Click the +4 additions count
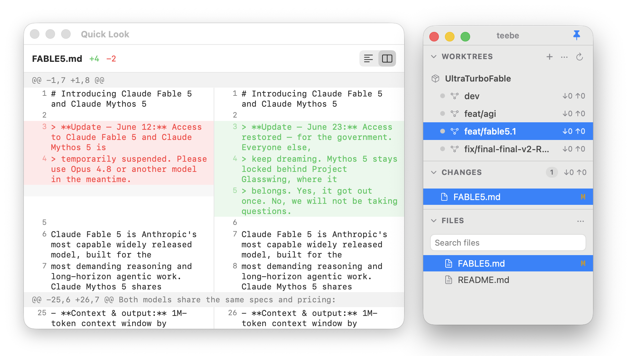Image resolution: width=644 pixels, height=356 pixels. [94, 59]
